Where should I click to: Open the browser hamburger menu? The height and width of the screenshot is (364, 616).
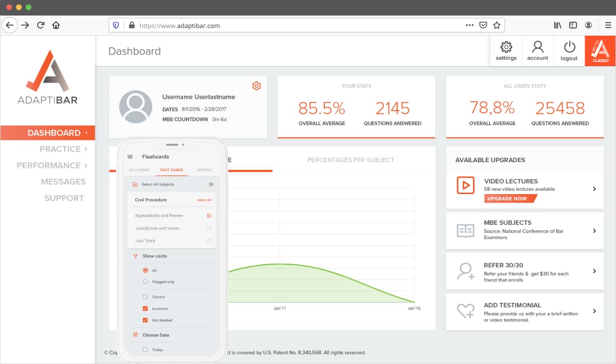(608, 25)
